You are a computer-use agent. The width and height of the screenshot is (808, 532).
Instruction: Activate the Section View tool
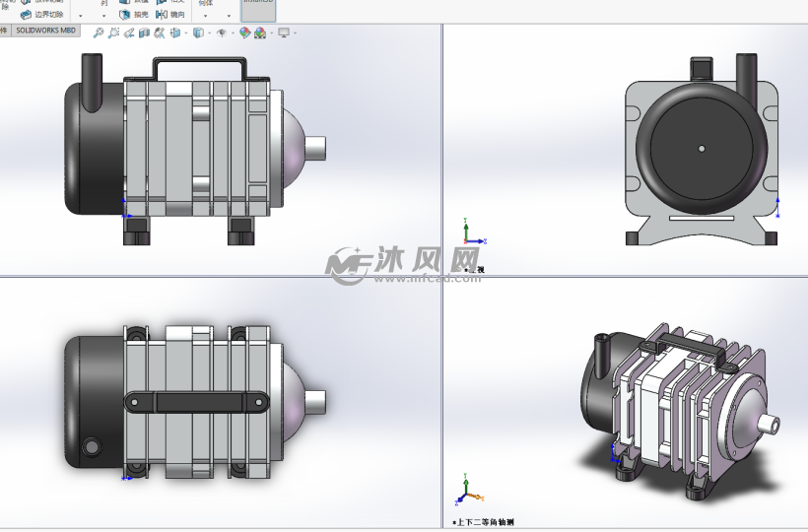[144, 33]
